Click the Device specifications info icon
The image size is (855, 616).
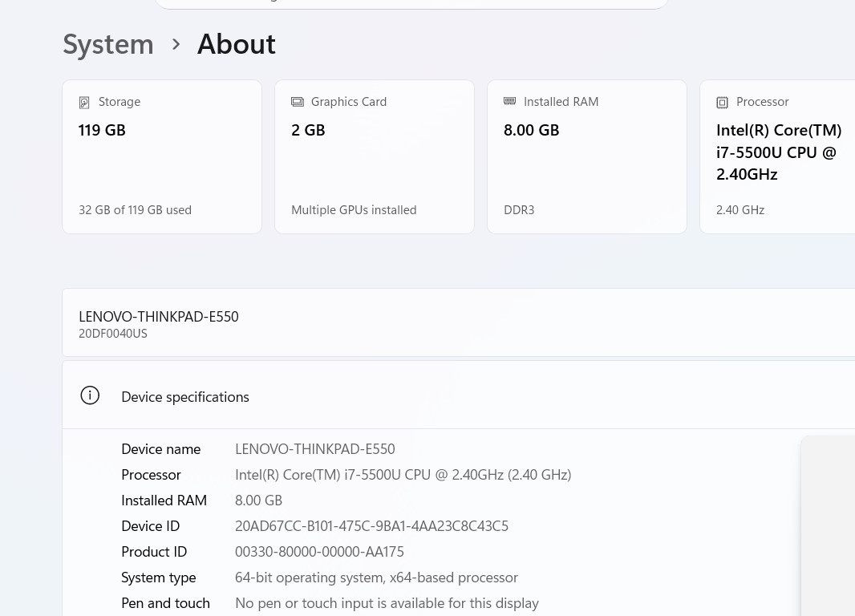90,395
